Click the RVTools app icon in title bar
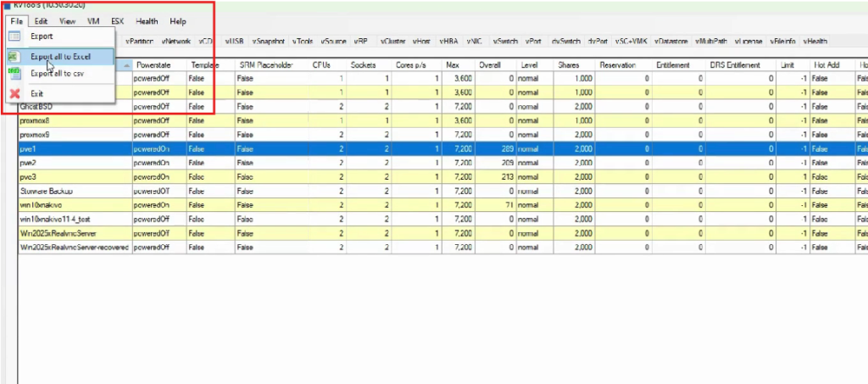 click(7, 4)
